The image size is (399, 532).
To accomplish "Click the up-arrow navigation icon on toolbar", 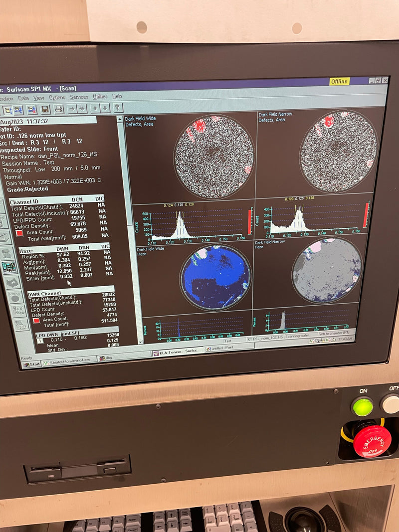I will [x=96, y=109].
